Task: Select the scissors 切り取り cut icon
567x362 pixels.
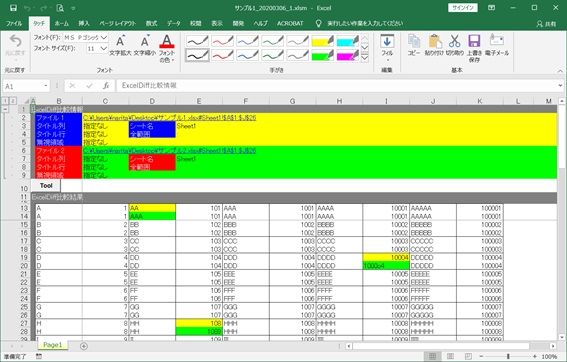Action: coord(455,46)
